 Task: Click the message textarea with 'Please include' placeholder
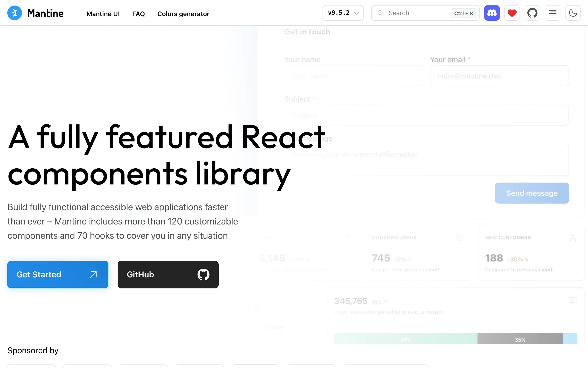click(427, 160)
